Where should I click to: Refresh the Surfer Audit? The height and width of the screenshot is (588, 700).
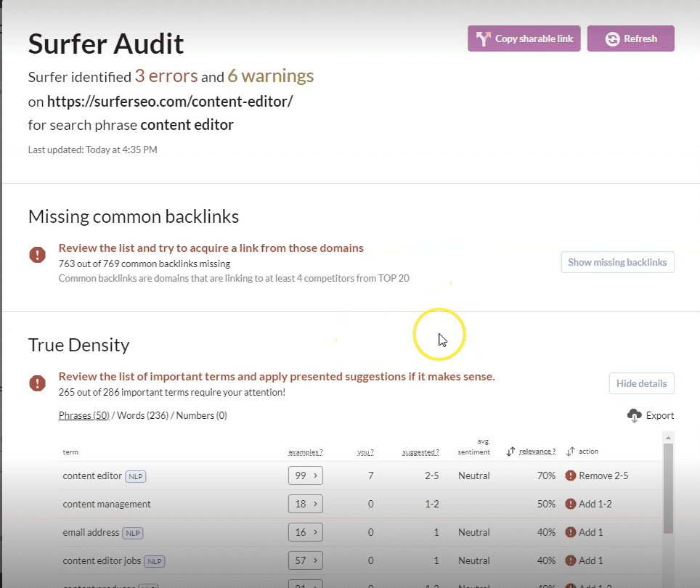click(630, 38)
